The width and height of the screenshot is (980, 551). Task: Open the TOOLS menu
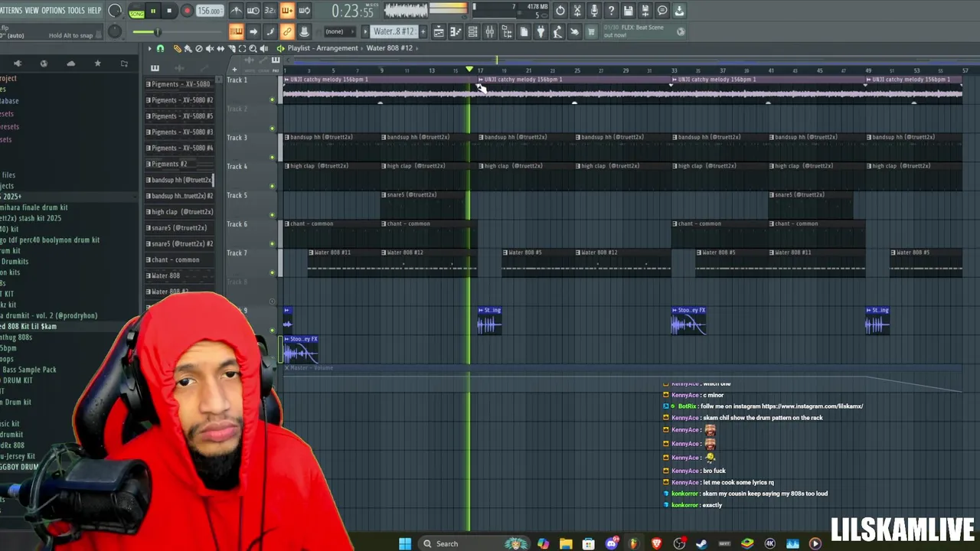click(77, 10)
